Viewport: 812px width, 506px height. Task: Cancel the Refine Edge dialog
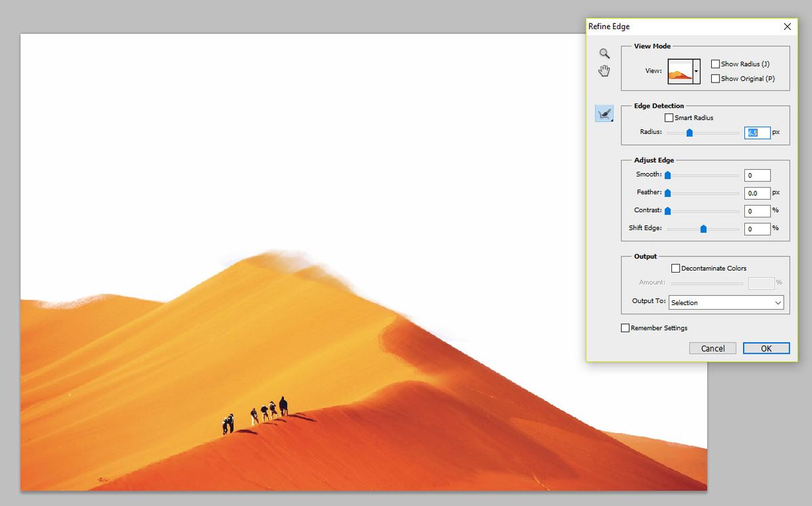pos(713,348)
